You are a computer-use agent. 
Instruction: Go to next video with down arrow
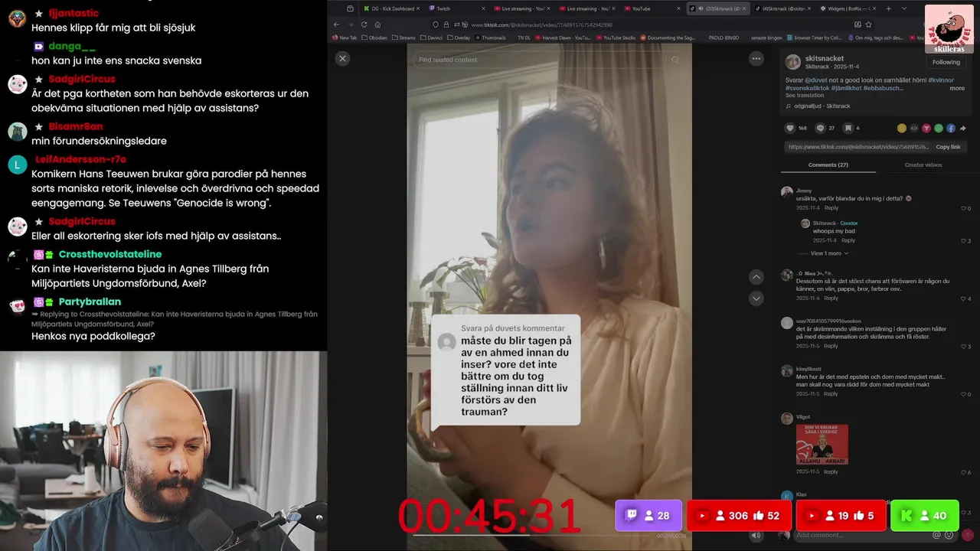pos(756,298)
